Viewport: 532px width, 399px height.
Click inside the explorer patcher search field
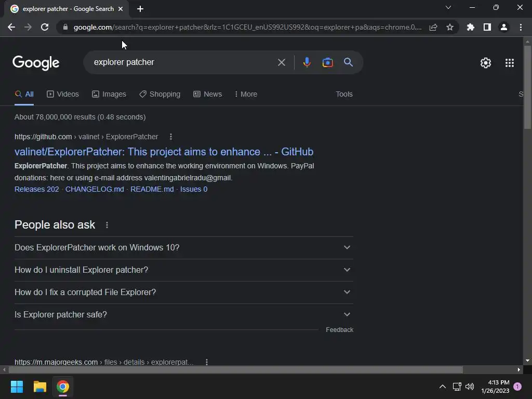(x=183, y=62)
